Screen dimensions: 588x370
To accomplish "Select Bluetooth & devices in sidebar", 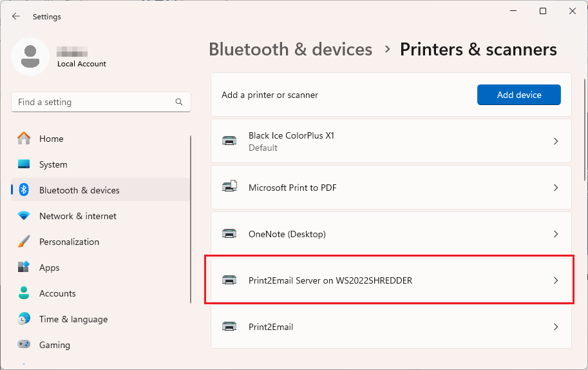I will (79, 190).
